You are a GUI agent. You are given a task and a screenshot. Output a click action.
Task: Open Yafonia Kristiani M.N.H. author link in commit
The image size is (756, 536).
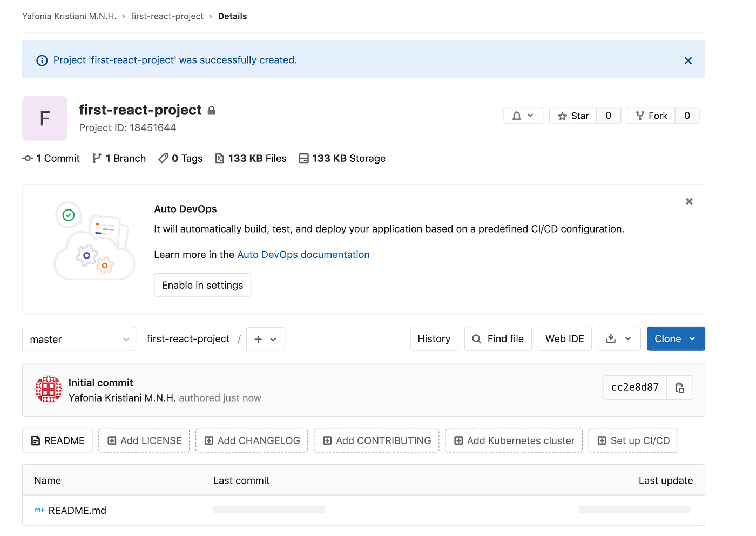coord(122,398)
